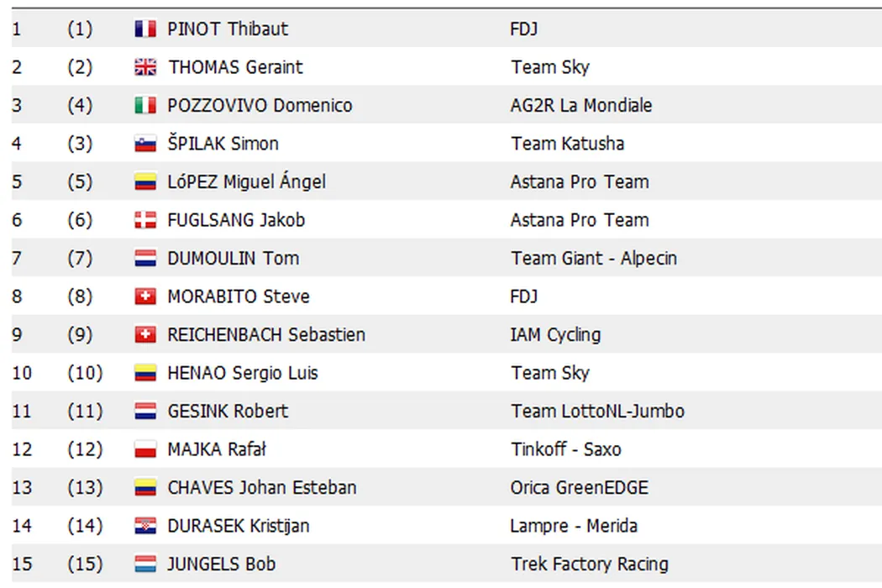Image resolution: width=882 pixels, height=588 pixels.
Task: Open rider LóPEZ Miguel Ángel
Action: pyautogui.click(x=247, y=182)
